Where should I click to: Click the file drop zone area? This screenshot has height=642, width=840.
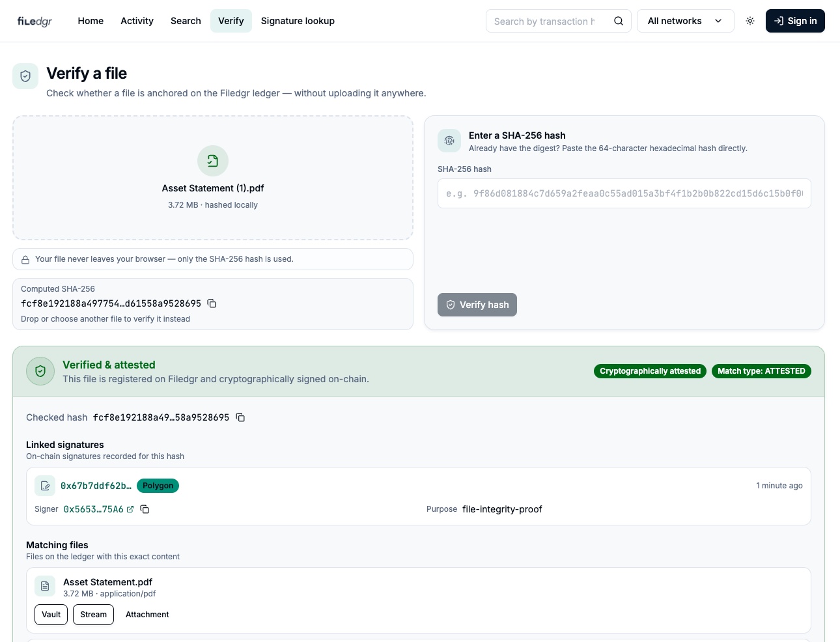coord(213,178)
